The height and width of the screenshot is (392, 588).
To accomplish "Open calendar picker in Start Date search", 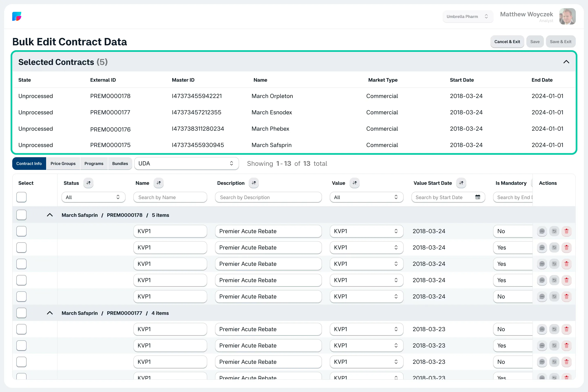I will pyautogui.click(x=478, y=197).
